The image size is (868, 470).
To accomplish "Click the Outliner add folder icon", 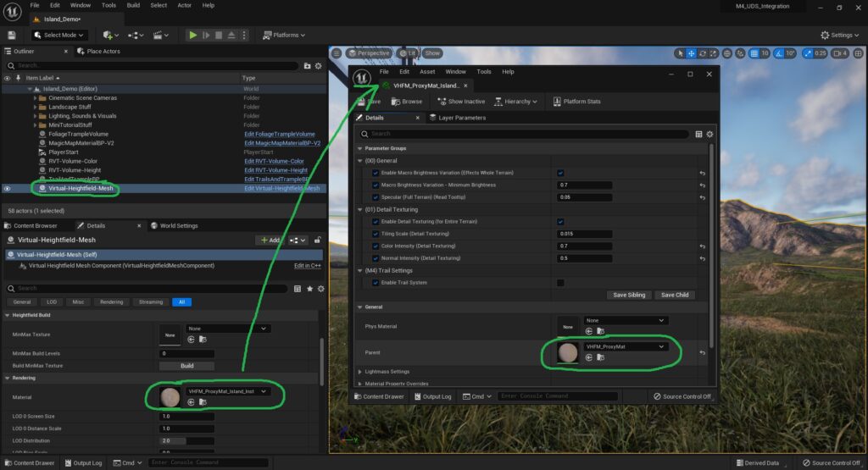I will [x=307, y=66].
